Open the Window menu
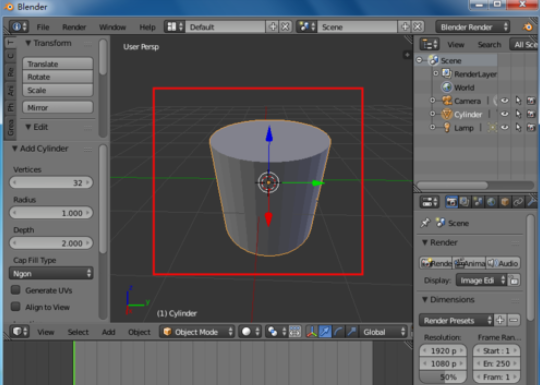 click(112, 27)
